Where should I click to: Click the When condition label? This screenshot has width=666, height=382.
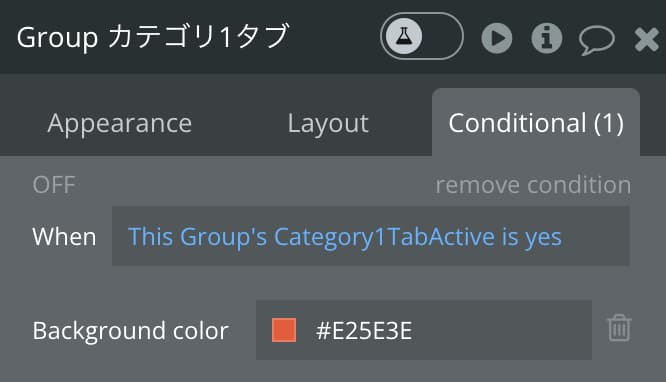[64, 237]
